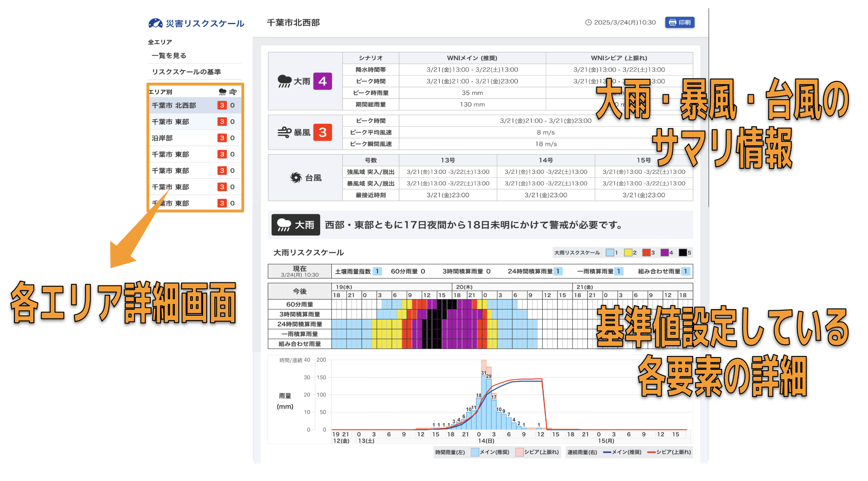The image size is (868, 481).
Task: Click the purple level 4 legend swatch
Action: pos(664,253)
